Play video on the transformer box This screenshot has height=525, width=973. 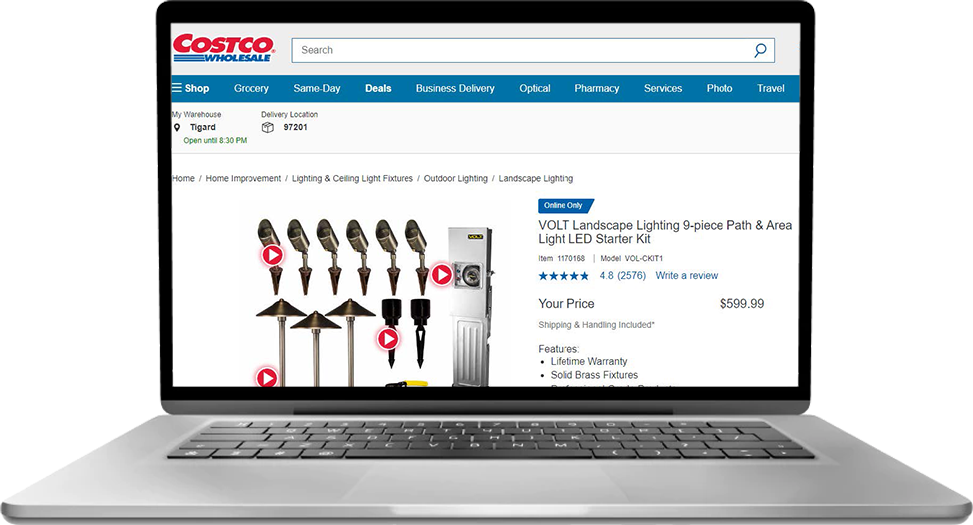(442, 274)
